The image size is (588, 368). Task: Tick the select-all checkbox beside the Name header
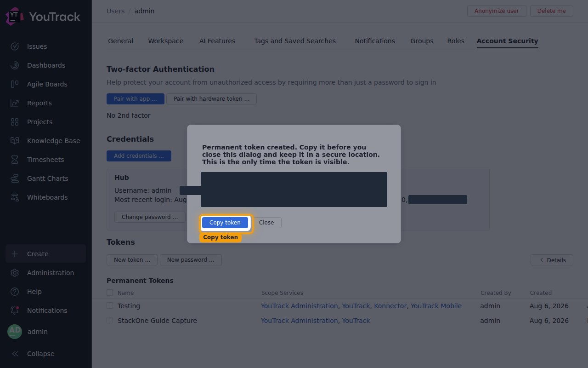pyautogui.click(x=110, y=293)
